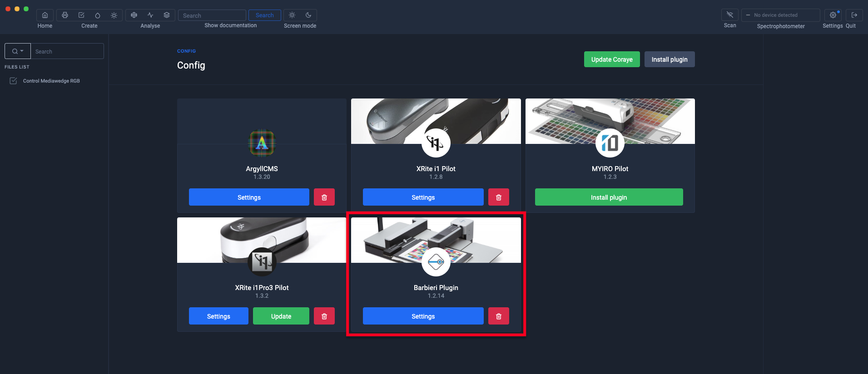Viewport: 868px width, 374px height.
Task: Click the top Install plugin button
Action: point(670,59)
